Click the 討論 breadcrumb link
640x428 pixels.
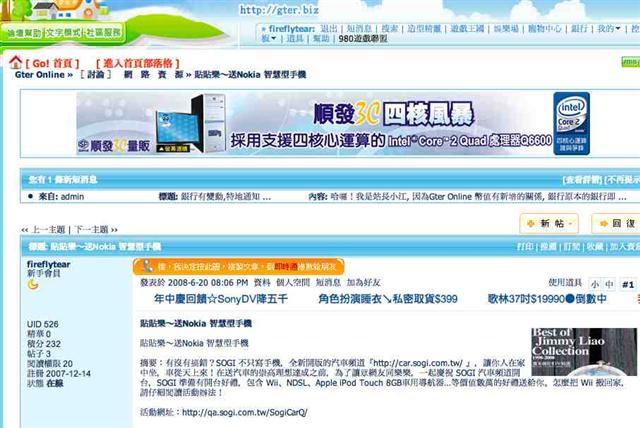click(96, 75)
